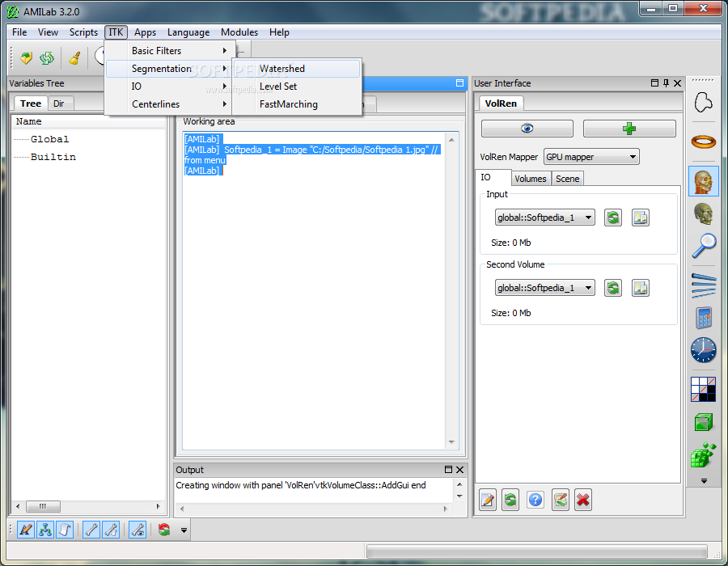This screenshot has height=566, width=728.
Task: Expand the Basic Filters submenu
Action: pos(171,51)
